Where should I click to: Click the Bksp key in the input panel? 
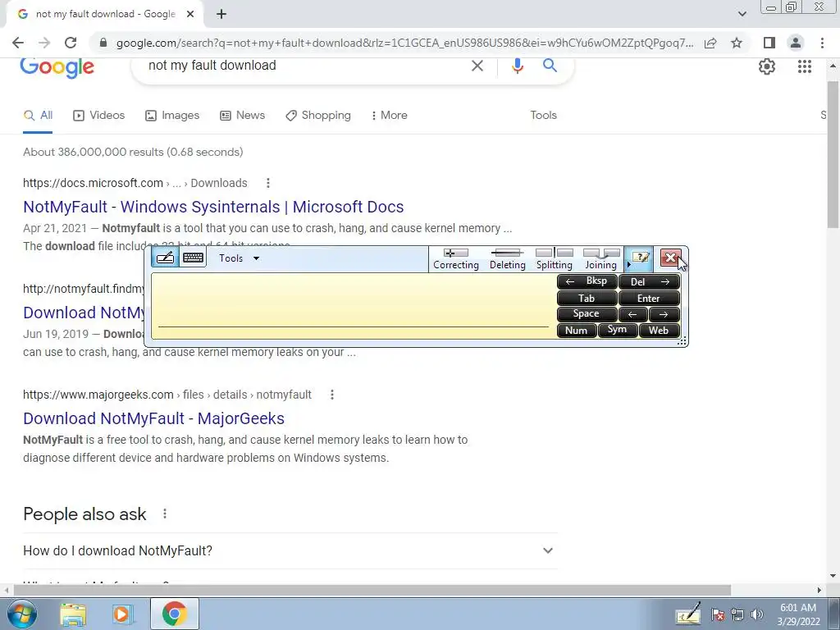[x=587, y=281]
